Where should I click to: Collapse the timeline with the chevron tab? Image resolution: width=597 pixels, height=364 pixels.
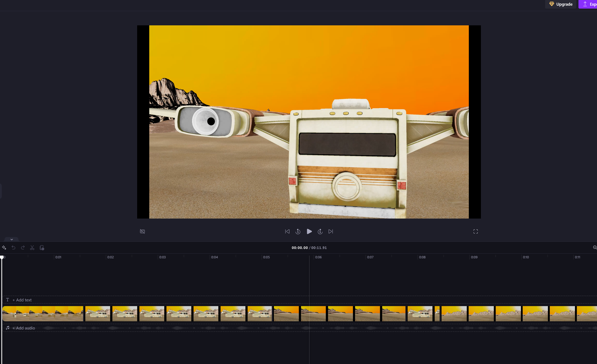click(x=12, y=239)
